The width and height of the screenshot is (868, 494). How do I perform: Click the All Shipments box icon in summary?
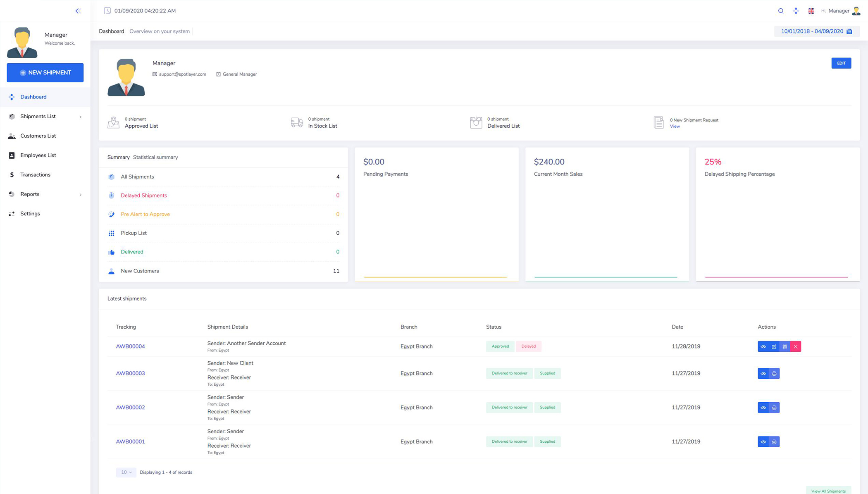(111, 177)
